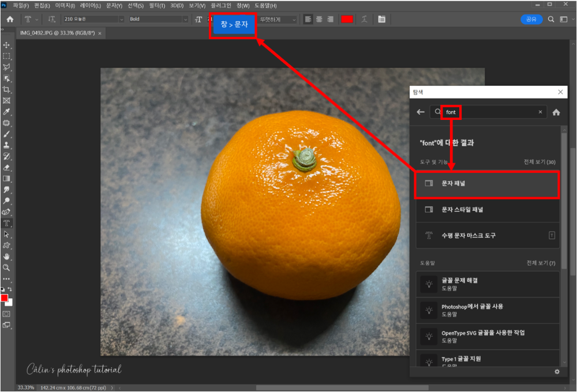Open the workspace switcher dropdown
The width and height of the screenshot is (577, 392).
[566, 19]
